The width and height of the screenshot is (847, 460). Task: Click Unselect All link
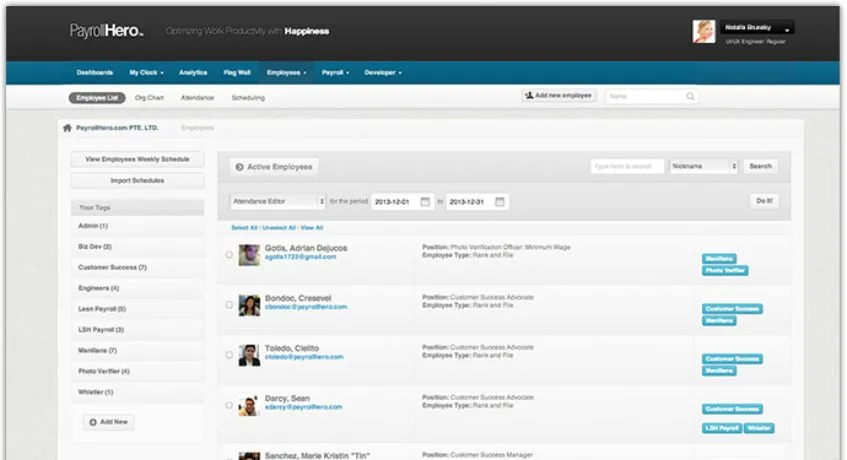pos(279,228)
